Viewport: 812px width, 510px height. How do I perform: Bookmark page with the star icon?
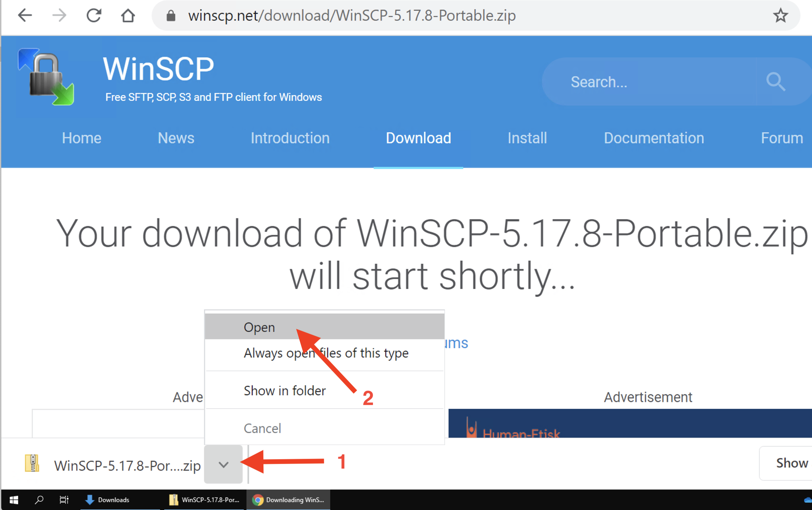(x=780, y=15)
